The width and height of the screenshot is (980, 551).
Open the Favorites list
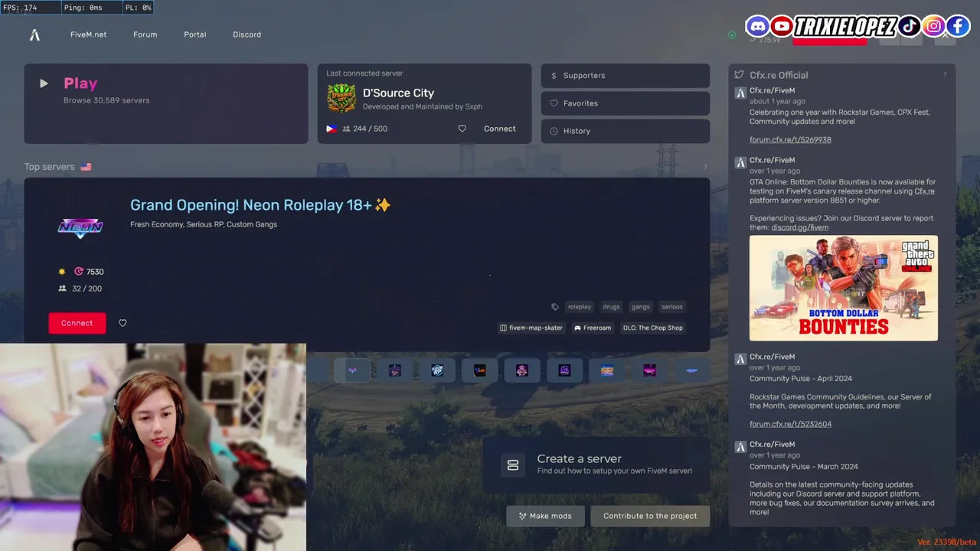(x=625, y=103)
